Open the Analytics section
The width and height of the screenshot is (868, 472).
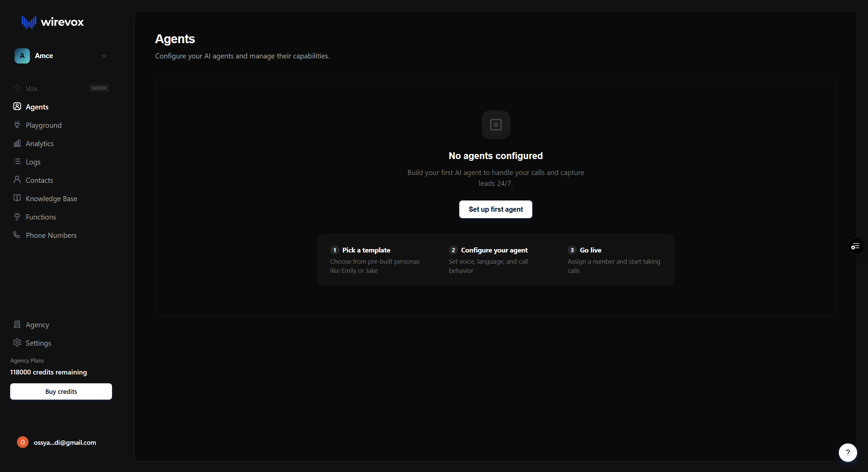click(40, 143)
